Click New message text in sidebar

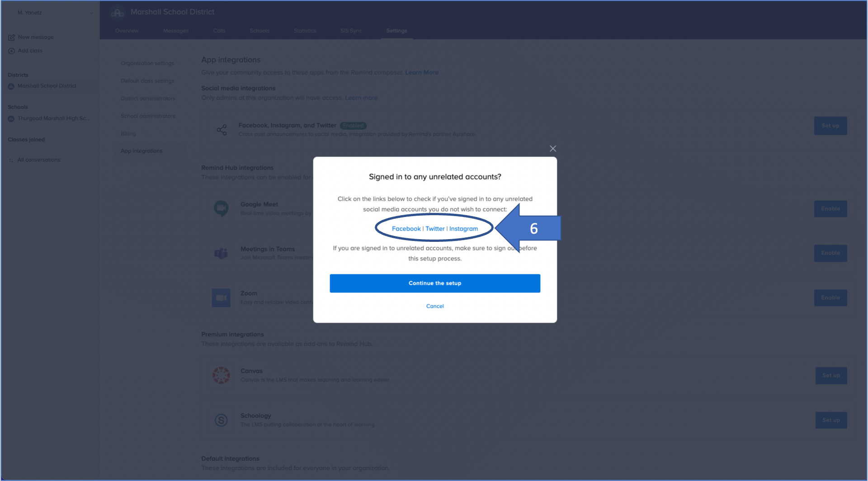click(x=36, y=37)
